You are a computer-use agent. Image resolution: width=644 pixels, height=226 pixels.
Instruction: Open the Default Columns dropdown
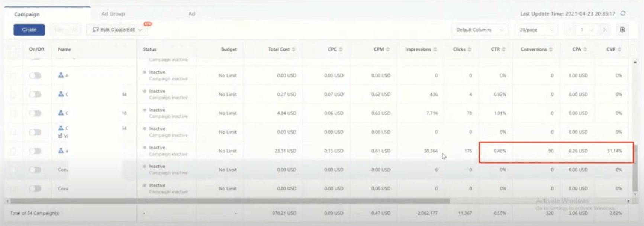[480, 30]
